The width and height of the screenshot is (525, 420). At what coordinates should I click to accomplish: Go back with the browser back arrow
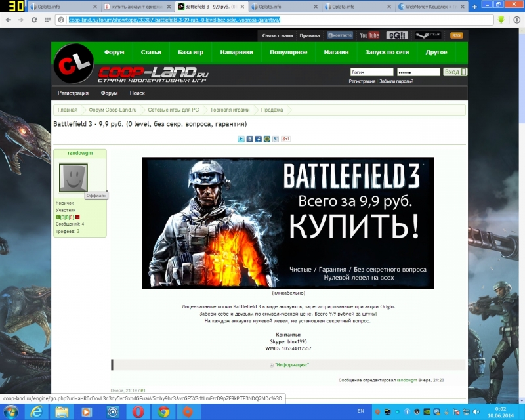click(9, 20)
